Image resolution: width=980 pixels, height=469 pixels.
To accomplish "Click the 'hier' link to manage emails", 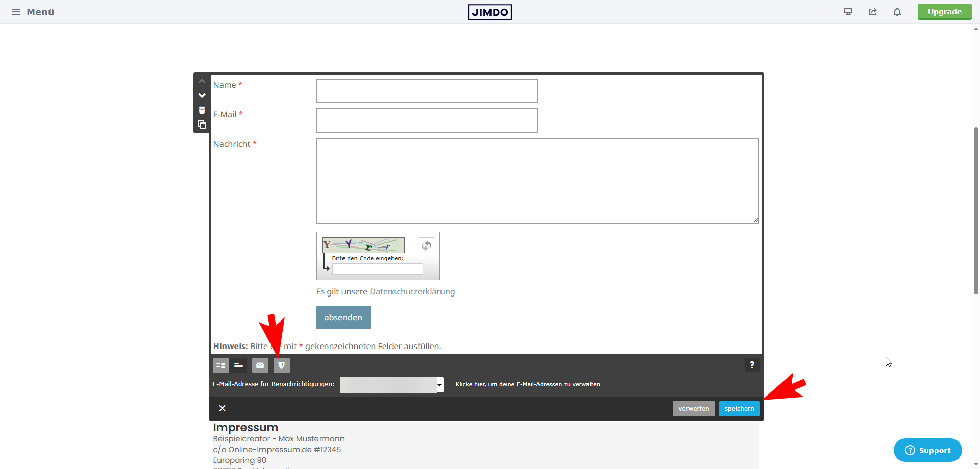I will pyautogui.click(x=479, y=384).
